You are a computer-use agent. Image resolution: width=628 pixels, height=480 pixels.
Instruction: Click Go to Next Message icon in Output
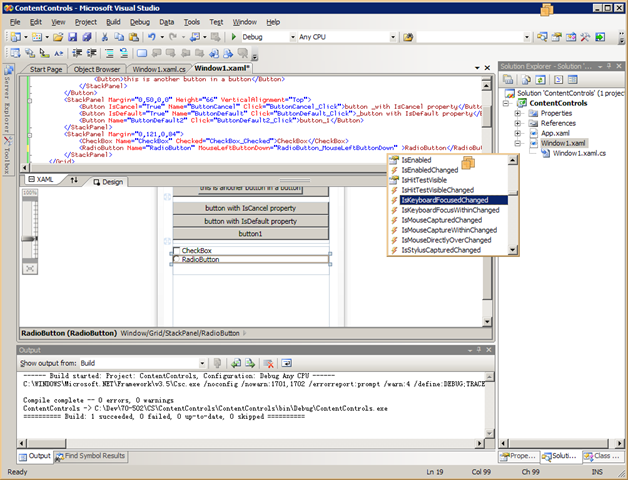point(250,363)
